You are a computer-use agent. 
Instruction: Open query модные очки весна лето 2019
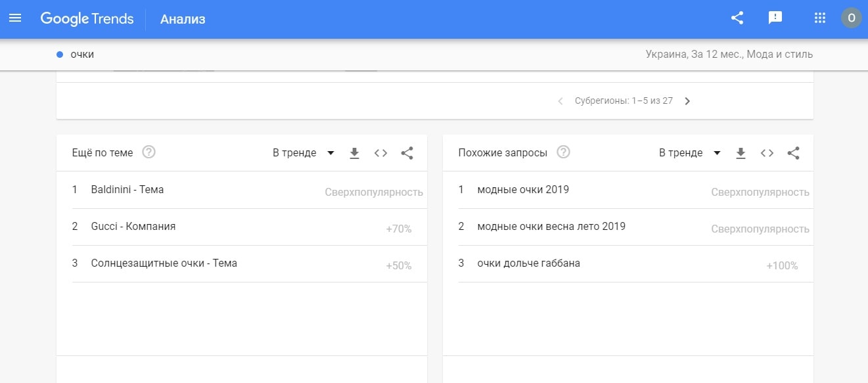coord(551,226)
